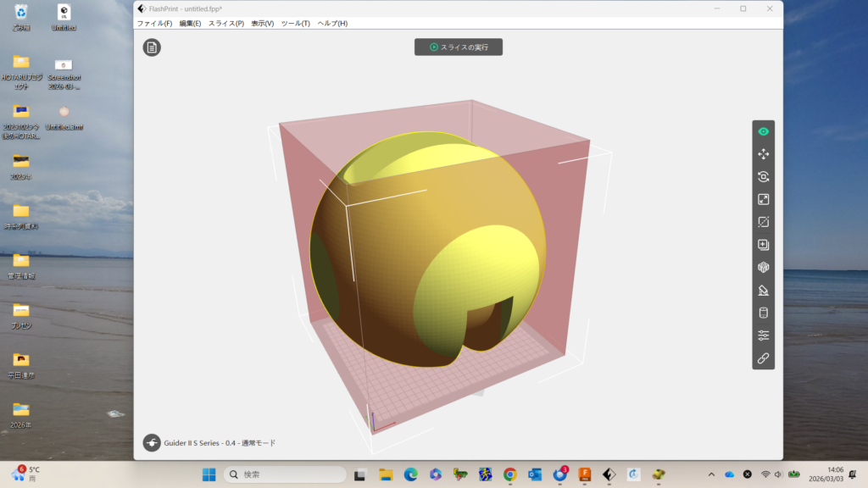Open the スライス(P) menu
Viewport: 868px width, 488px height.
pos(225,24)
